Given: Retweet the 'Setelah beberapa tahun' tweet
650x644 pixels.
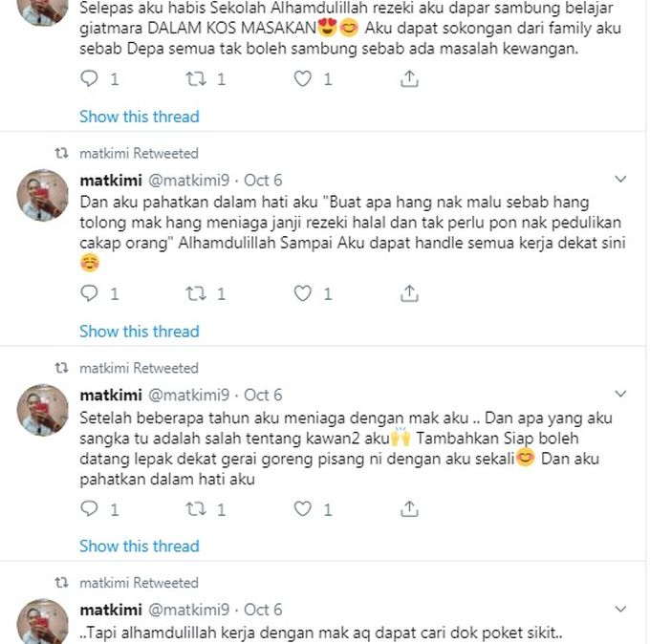Looking at the screenshot, I should [x=197, y=509].
